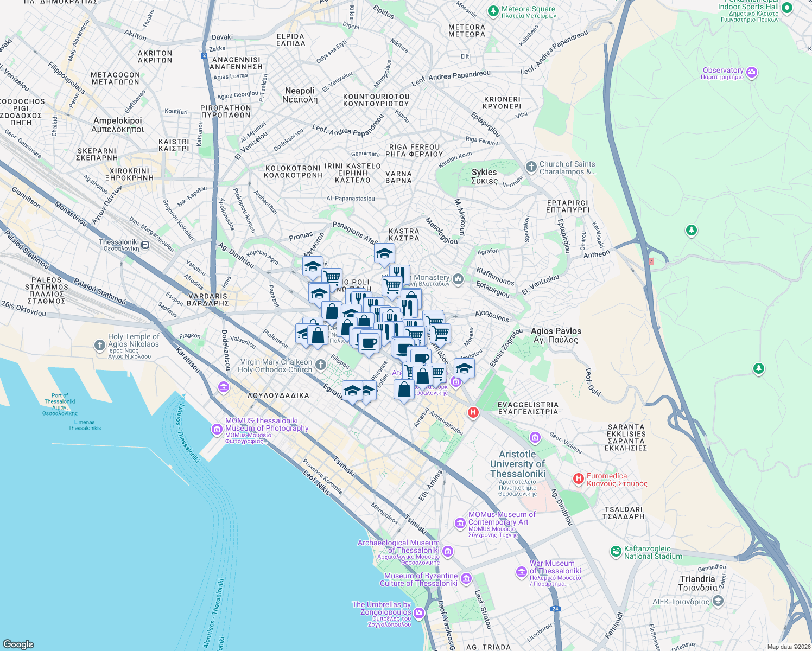Open the Vlatadon Monastery landmark icon
This screenshot has height=651, width=812.
458,279
